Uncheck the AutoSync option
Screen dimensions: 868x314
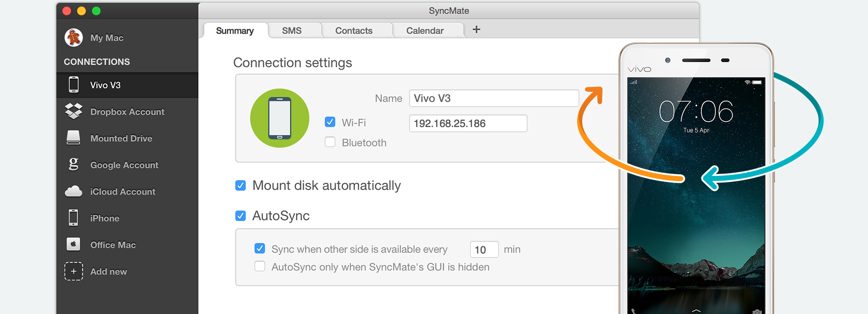coord(241,216)
